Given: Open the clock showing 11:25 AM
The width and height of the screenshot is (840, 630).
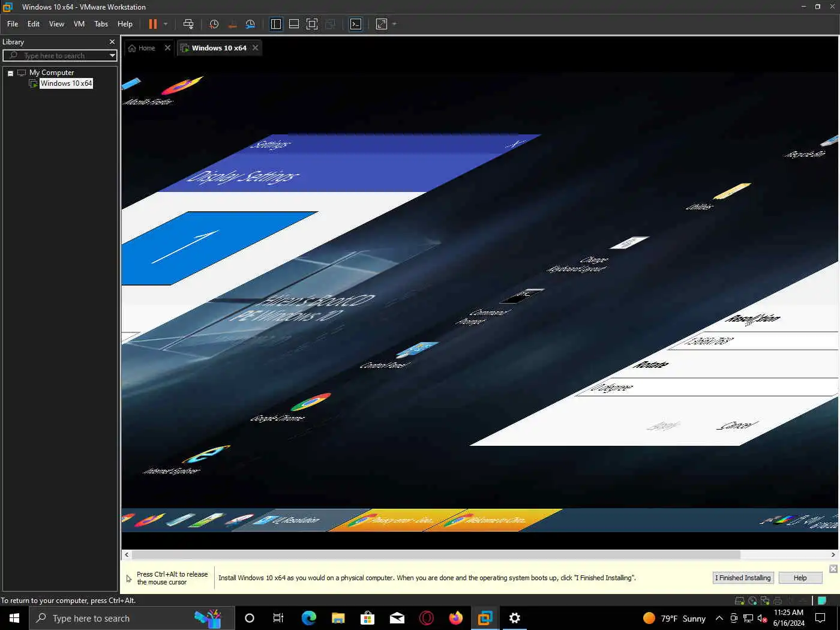Looking at the screenshot, I should pos(788,618).
